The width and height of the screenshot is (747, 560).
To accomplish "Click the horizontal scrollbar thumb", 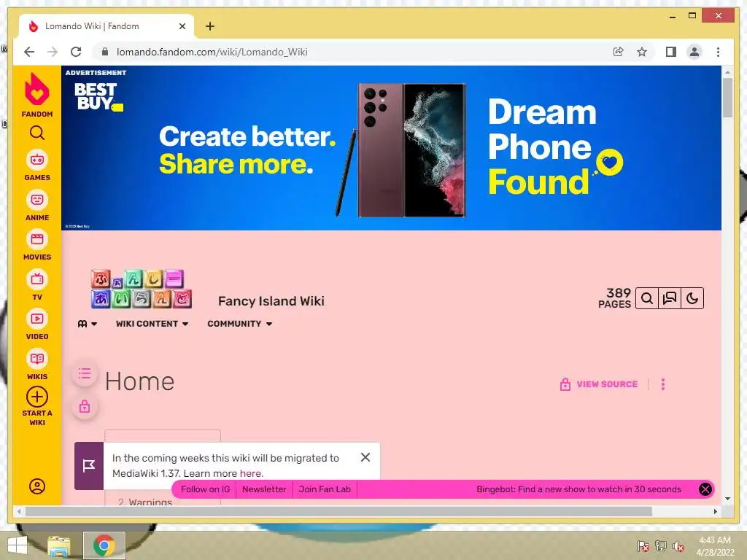I will [x=338, y=511].
